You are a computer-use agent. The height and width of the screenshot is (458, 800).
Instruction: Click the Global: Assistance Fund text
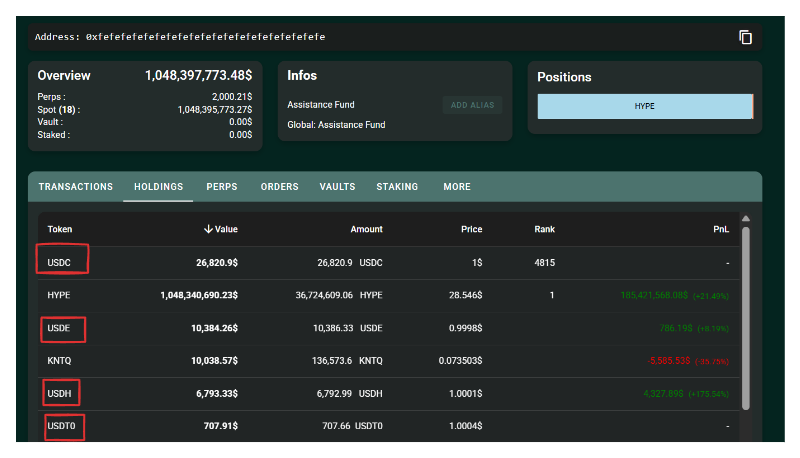(336, 124)
